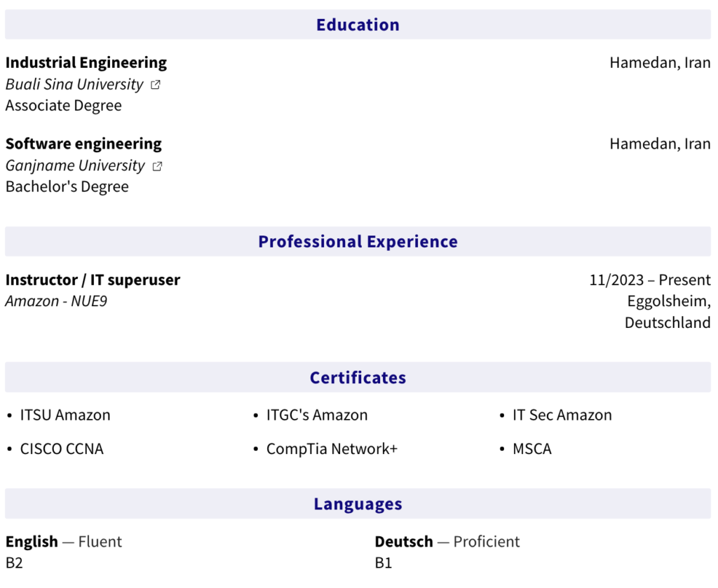Click the IT Sec Amazon certificate
This screenshot has height=588, width=718.
562,415
